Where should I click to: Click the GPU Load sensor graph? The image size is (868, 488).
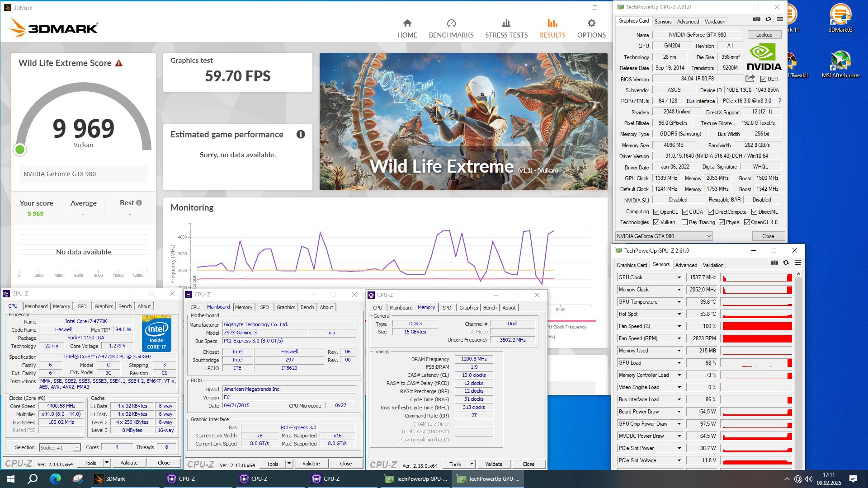pyautogui.click(x=756, y=363)
